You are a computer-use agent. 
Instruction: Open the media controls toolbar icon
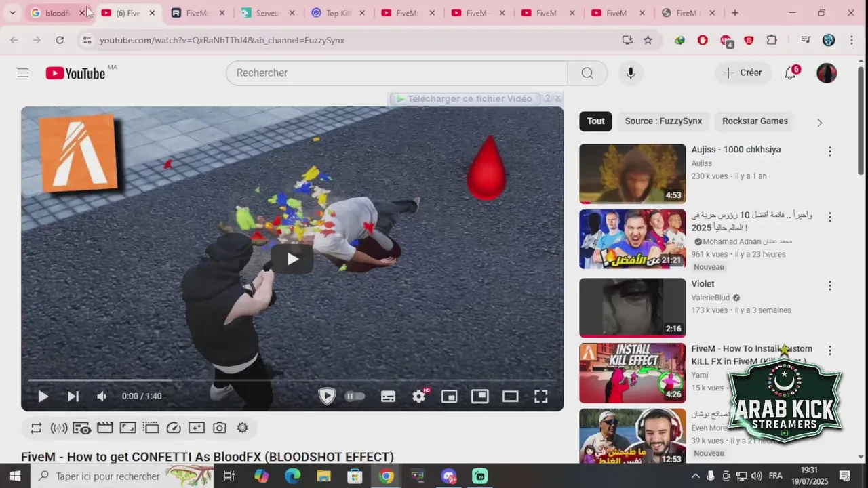806,40
